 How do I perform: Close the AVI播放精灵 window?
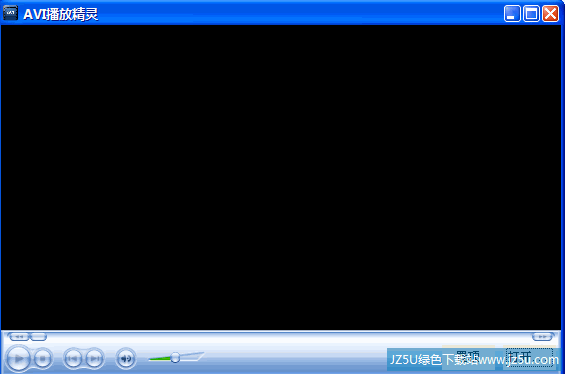tap(551, 14)
